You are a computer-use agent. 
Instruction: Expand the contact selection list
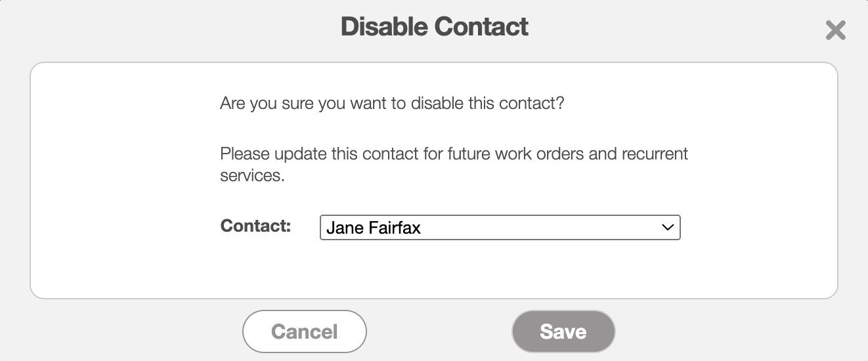500,228
